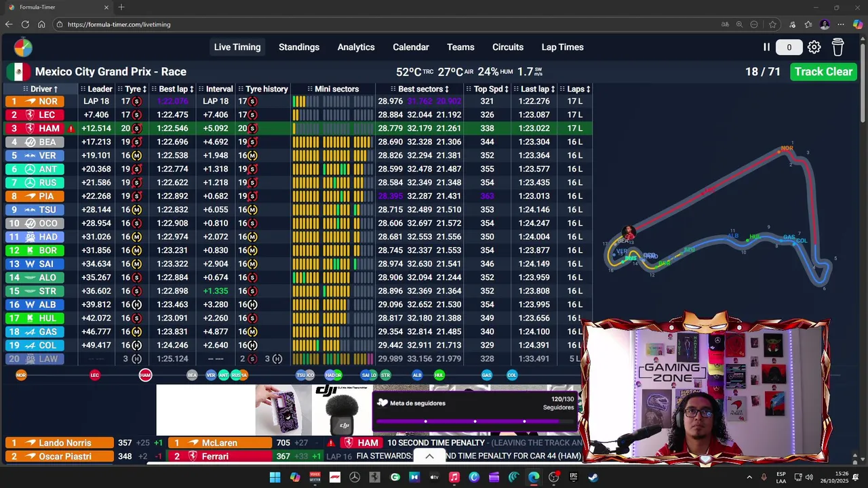Click the hard tyre icon in ALB's Tyre column
The height and width of the screenshot is (488, 868).
coord(136,305)
